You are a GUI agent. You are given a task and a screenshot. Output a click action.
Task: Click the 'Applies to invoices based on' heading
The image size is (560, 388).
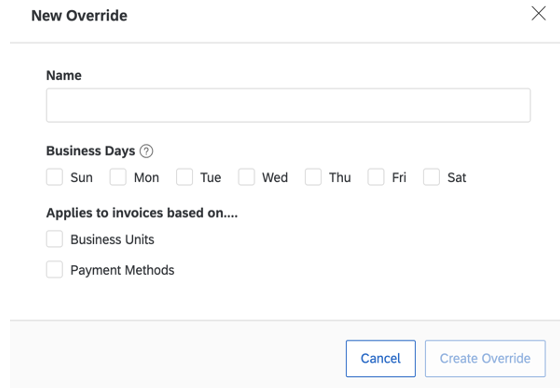click(142, 213)
